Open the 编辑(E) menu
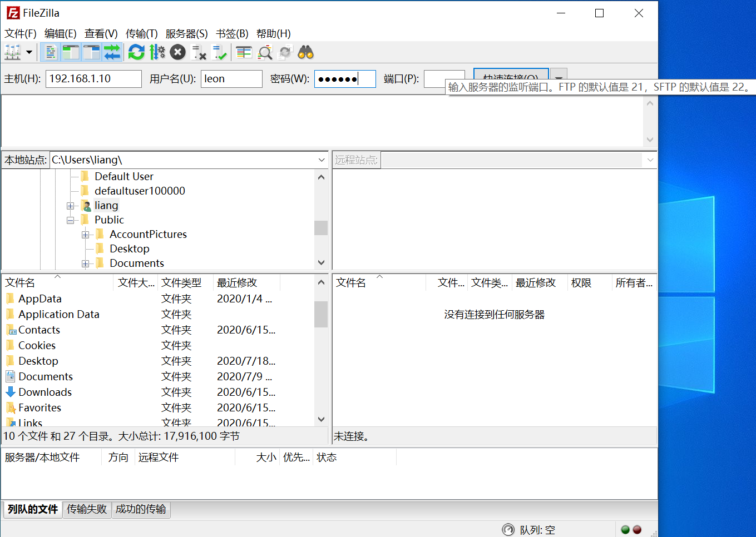The width and height of the screenshot is (756, 537). coord(60,33)
